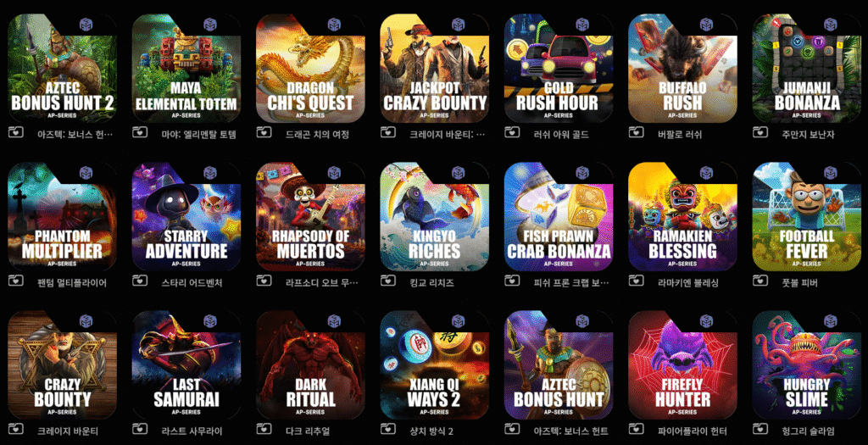The height and width of the screenshot is (445, 868).
Task: Click favorite folder icon by 킹교 리치즈
Action: click(388, 281)
